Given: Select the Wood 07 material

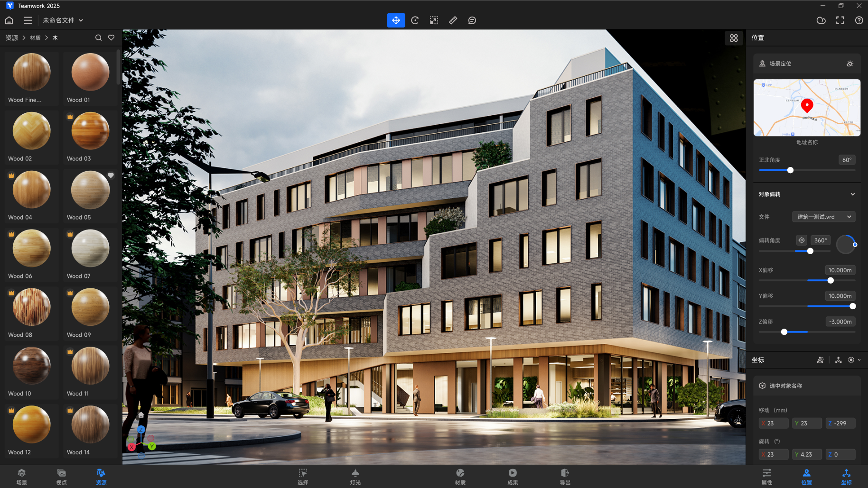Looking at the screenshot, I should [90, 254].
